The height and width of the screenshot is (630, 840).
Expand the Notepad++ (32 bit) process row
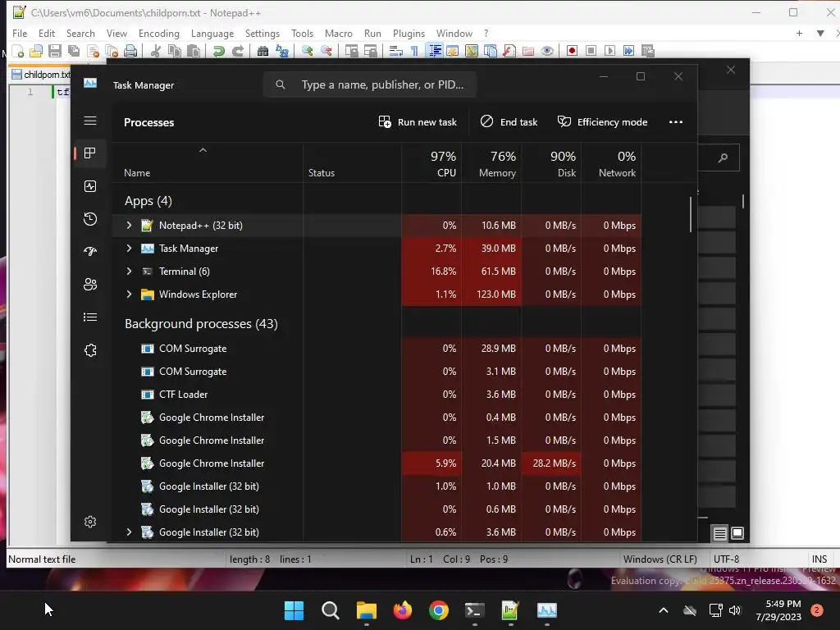129,226
